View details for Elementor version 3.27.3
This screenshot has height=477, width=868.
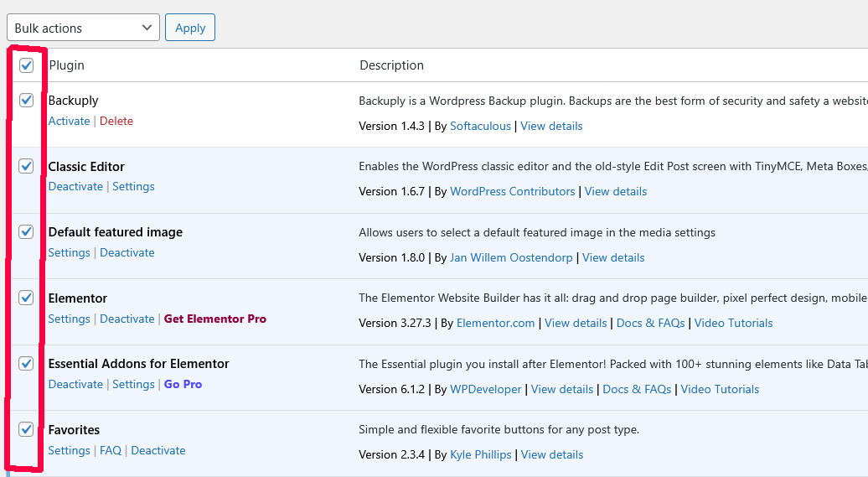576,323
